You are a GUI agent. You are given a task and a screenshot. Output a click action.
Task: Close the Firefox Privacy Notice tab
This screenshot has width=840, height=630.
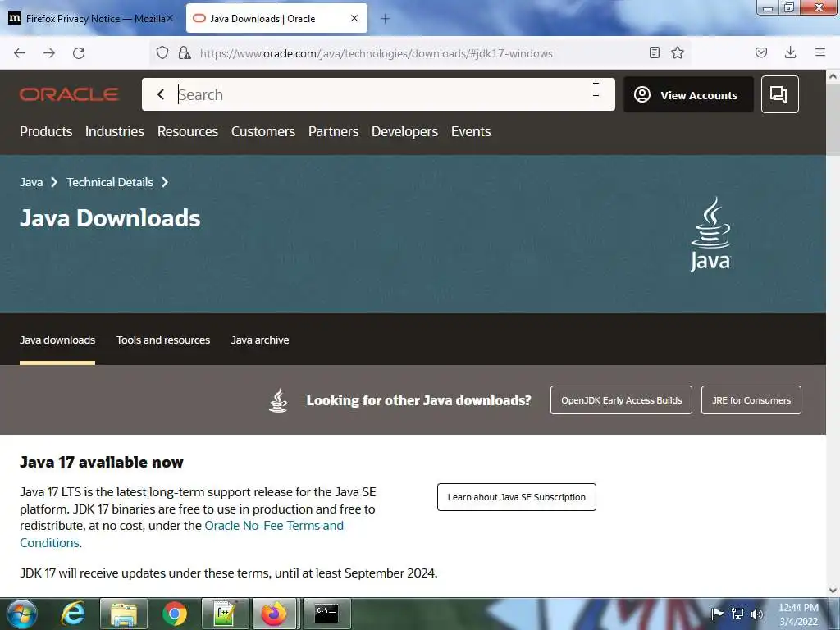point(170,18)
